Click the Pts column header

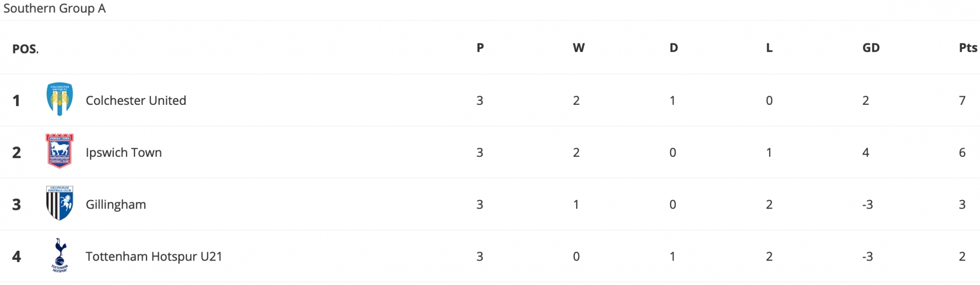[968, 48]
